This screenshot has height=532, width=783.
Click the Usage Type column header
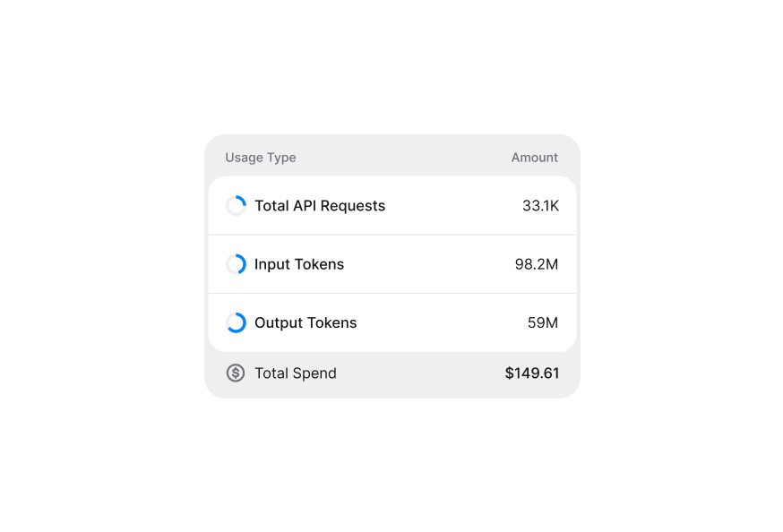point(261,158)
